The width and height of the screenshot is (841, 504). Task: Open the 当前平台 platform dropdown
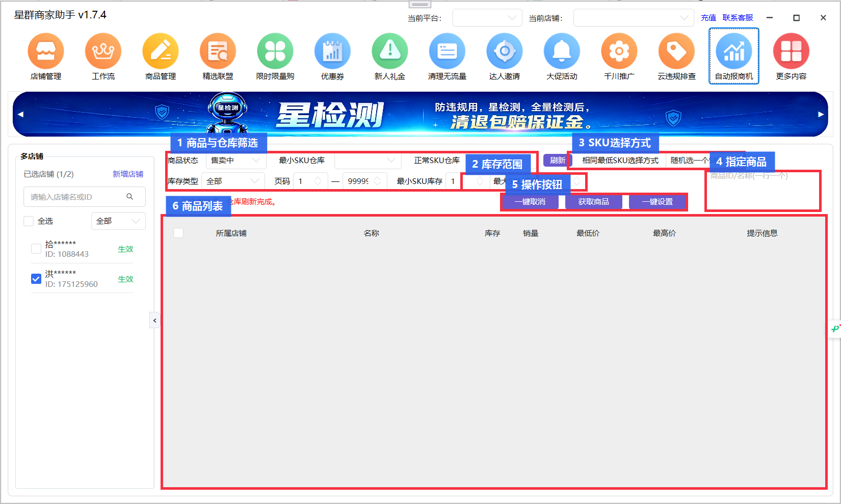(x=487, y=18)
